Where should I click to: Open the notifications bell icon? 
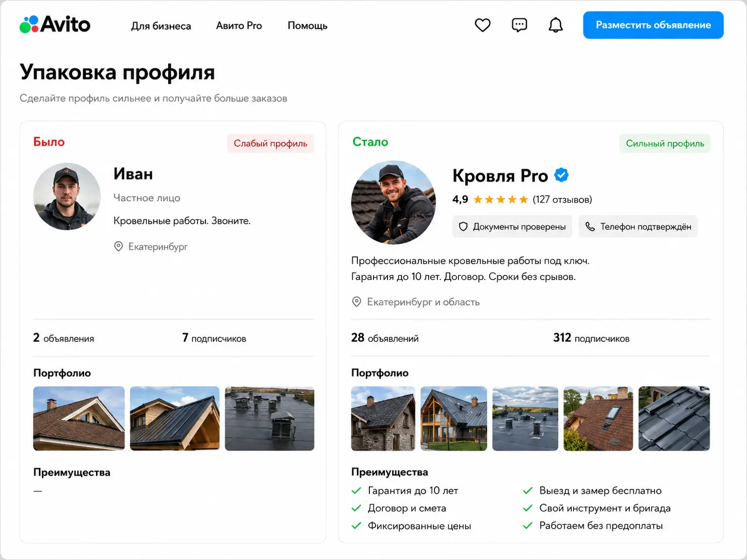coord(556,25)
